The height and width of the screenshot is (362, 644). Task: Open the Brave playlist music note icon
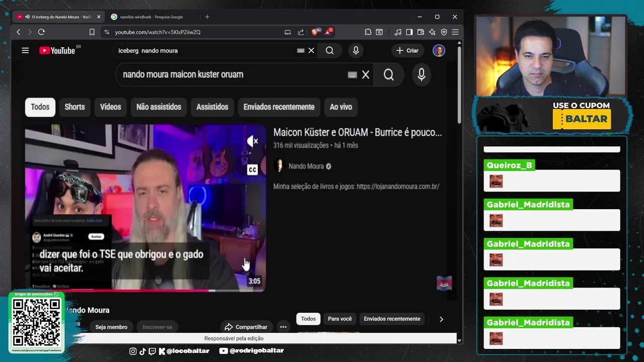coord(398,32)
